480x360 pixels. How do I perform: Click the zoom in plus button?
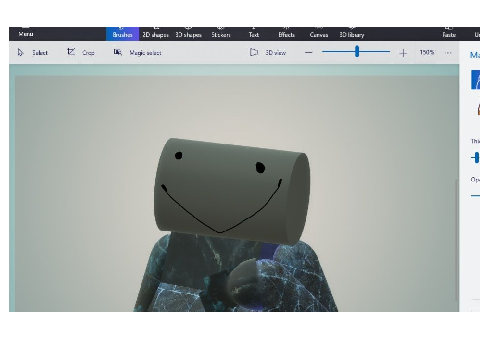(403, 53)
